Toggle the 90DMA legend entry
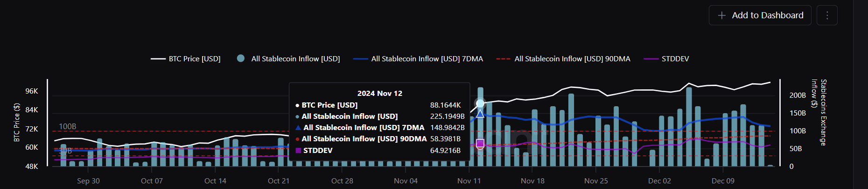The image size is (868, 189). click(572, 59)
